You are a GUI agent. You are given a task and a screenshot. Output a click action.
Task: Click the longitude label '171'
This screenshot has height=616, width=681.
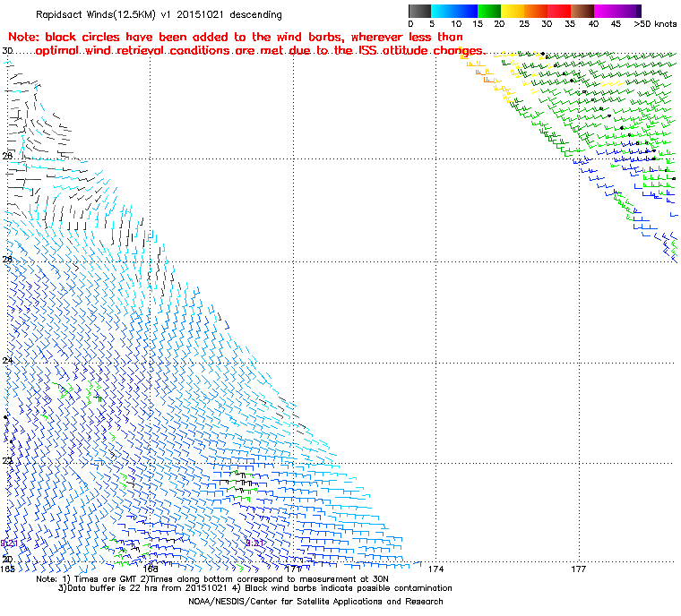293,569
